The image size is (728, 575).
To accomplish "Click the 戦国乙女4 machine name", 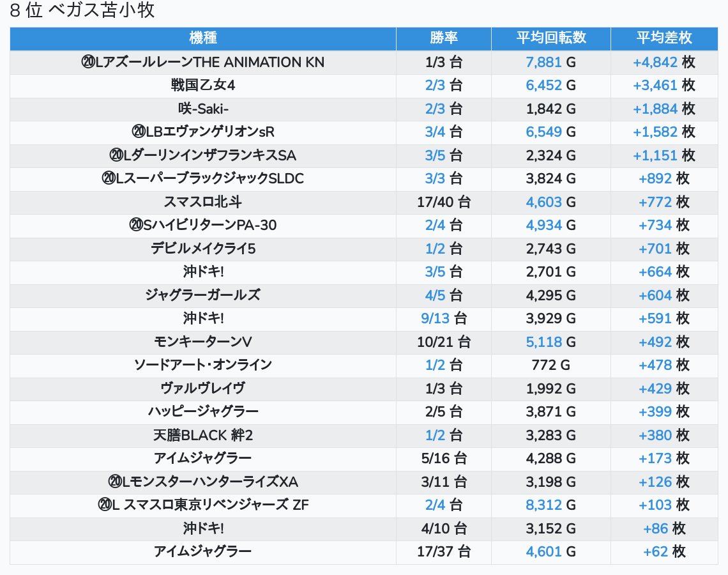I will (203, 86).
